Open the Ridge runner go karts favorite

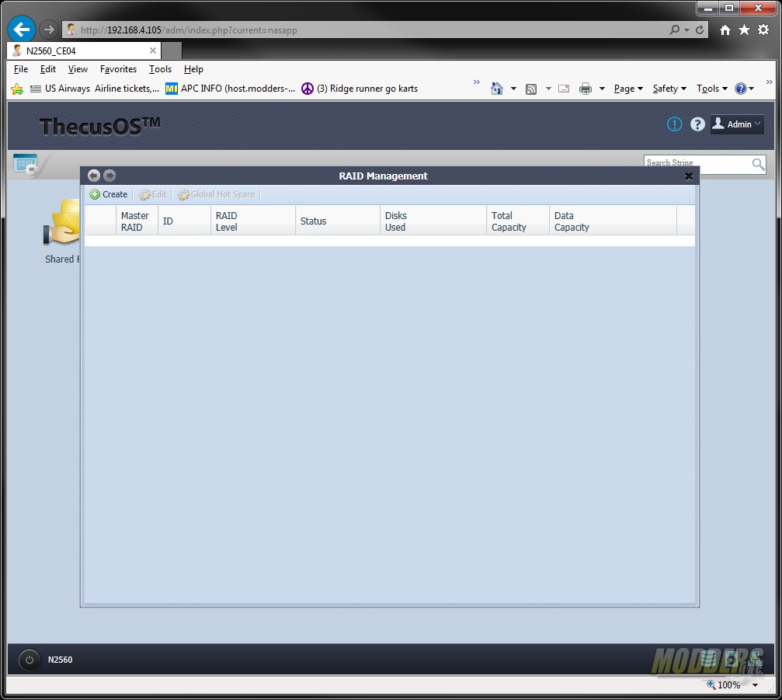[x=360, y=89]
